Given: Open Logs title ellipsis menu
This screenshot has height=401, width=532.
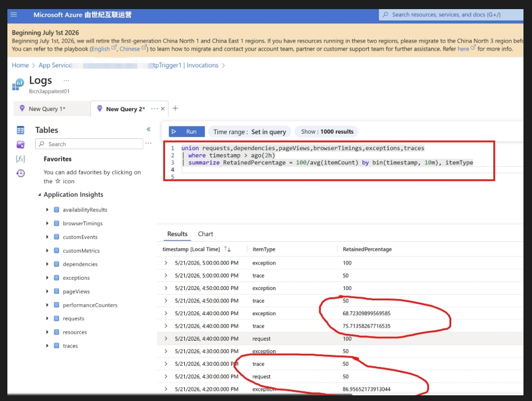Looking at the screenshot, I should coord(67,80).
